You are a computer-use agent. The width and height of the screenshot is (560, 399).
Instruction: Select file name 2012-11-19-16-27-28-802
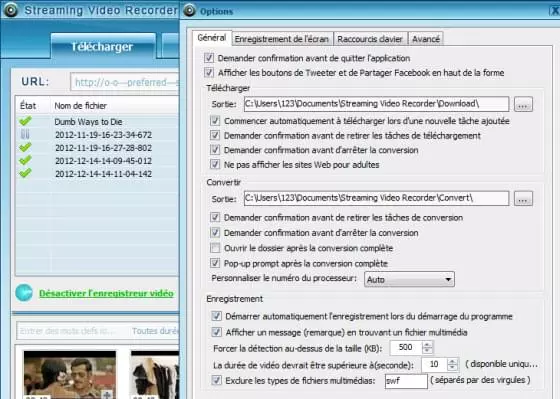click(x=104, y=148)
